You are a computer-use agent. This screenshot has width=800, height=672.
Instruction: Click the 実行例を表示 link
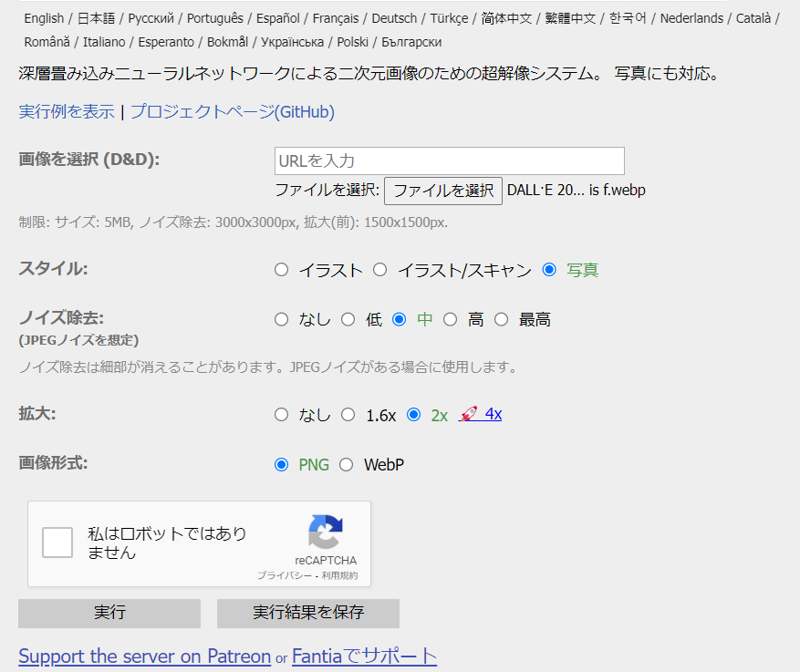[x=65, y=110]
